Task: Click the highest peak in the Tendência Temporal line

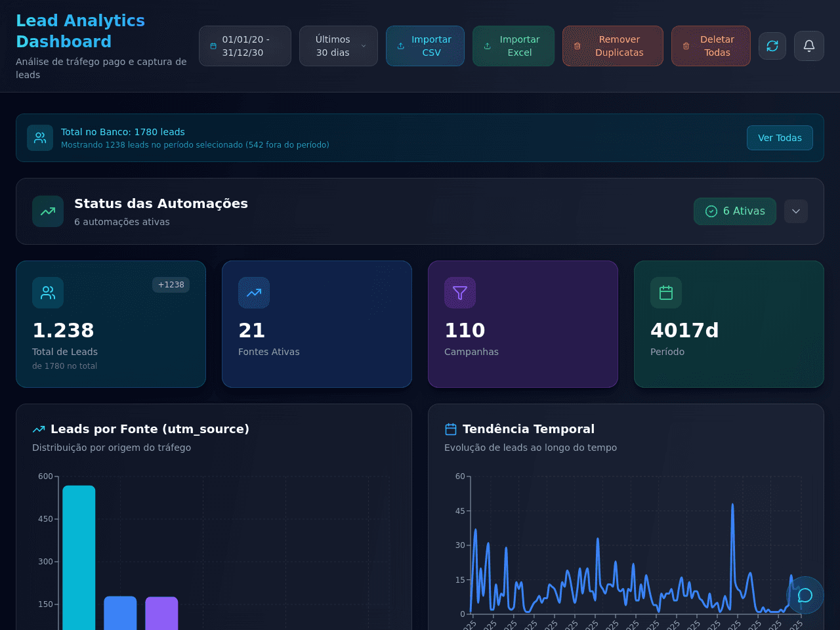Action: [732, 505]
